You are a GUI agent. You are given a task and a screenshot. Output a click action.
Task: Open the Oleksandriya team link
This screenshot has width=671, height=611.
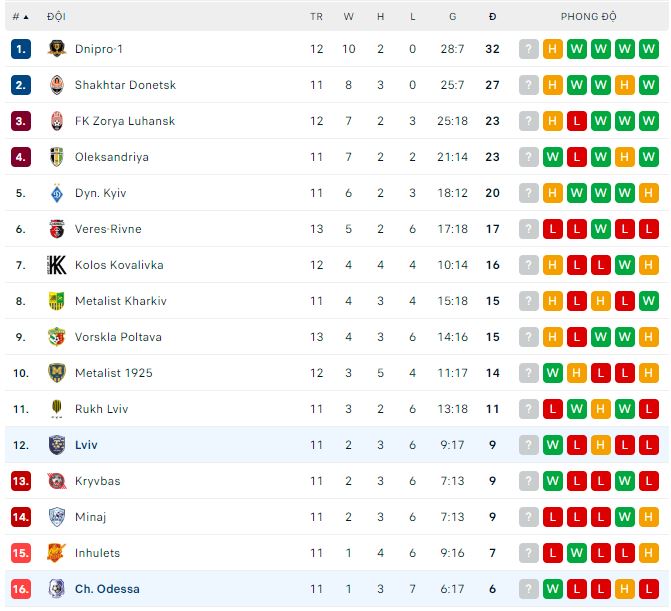(112, 157)
